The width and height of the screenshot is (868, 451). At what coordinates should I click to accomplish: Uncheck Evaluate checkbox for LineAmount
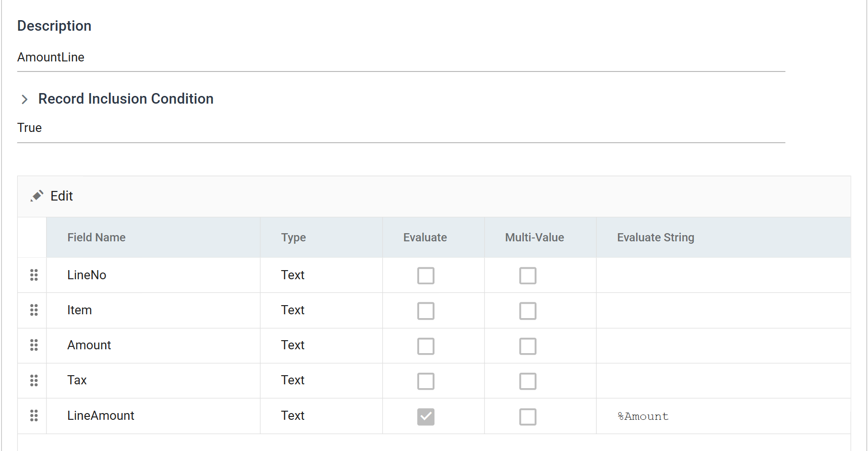coord(426,416)
